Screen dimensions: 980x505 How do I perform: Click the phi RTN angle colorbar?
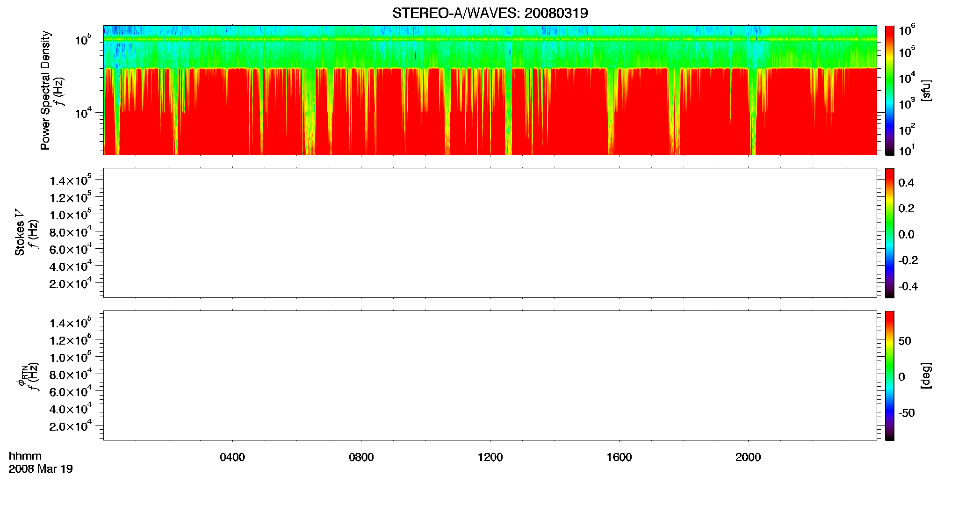[890, 375]
